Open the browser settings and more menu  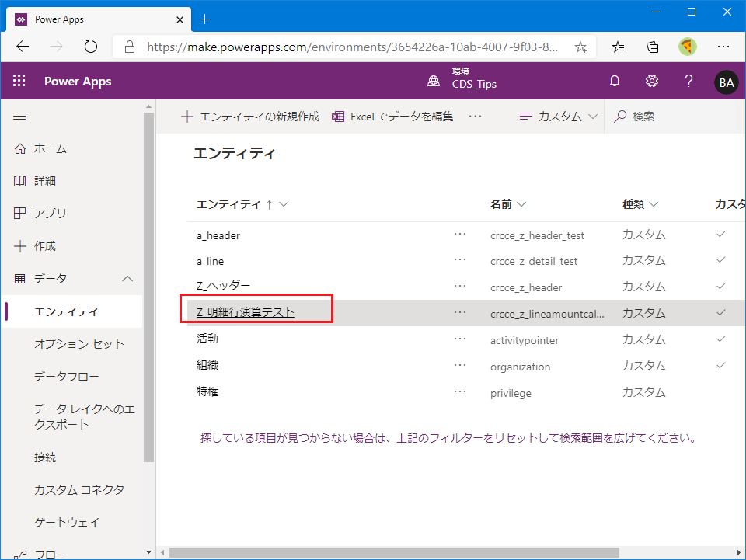pyautogui.click(x=723, y=47)
